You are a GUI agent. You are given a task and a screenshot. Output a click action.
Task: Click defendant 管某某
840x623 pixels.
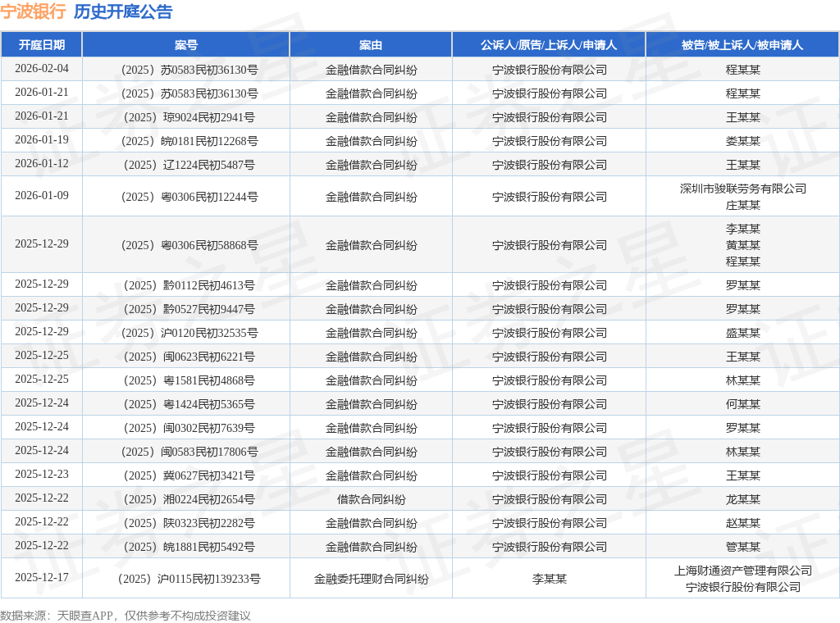742,547
